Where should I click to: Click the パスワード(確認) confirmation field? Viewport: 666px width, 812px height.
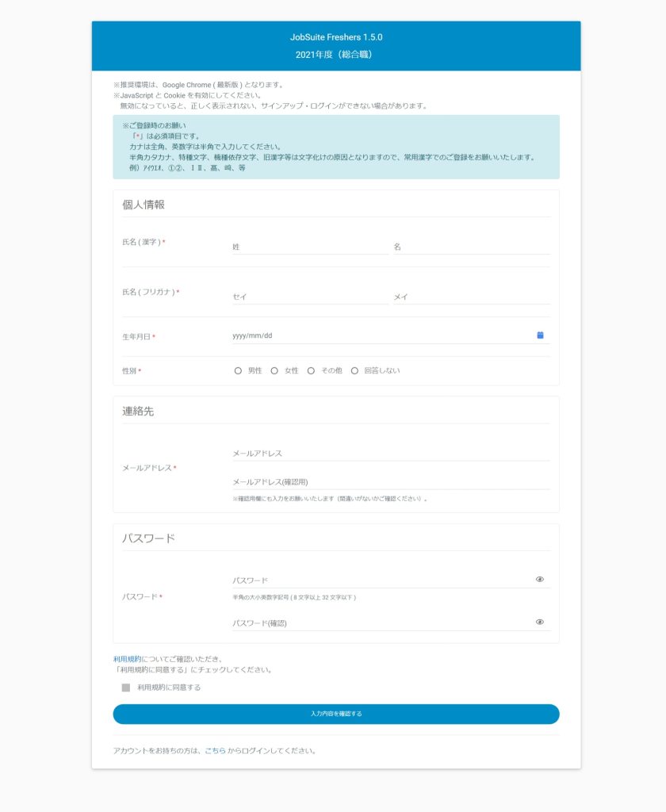[x=381, y=623]
